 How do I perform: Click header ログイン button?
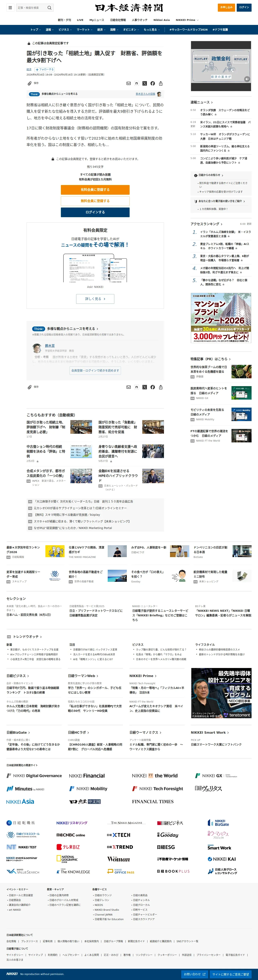pyautogui.click(x=244, y=7)
